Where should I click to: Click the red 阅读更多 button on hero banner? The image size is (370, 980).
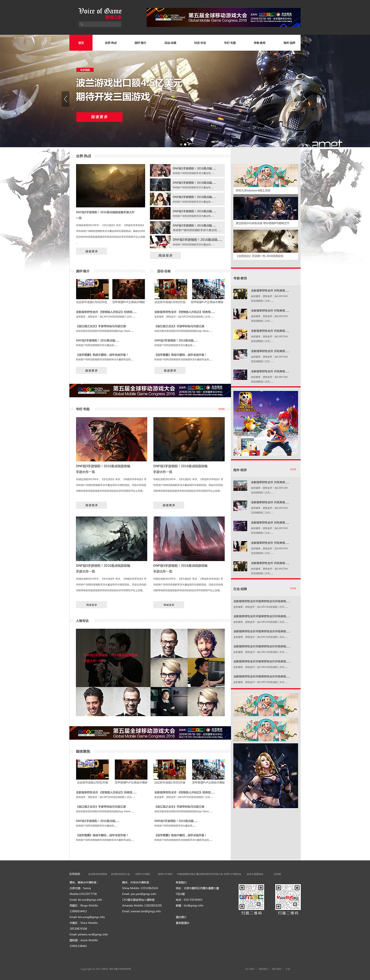pos(99,117)
